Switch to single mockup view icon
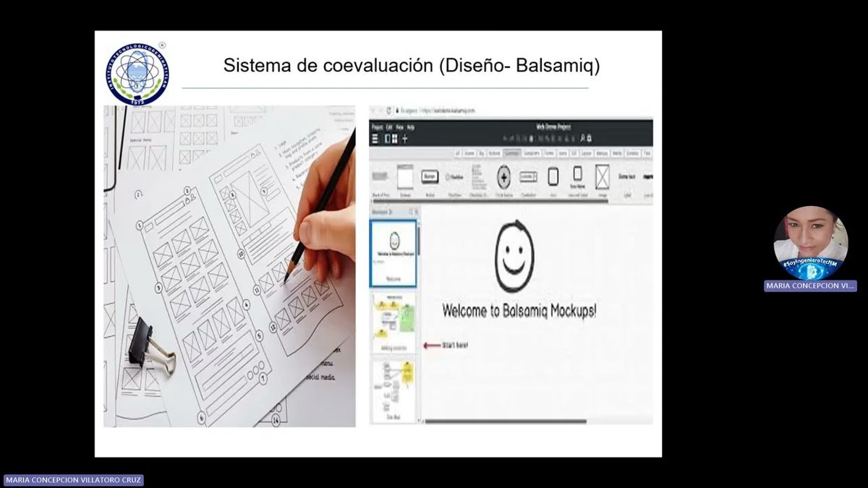The height and width of the screenshot is (488, 868). click(387, 139)
